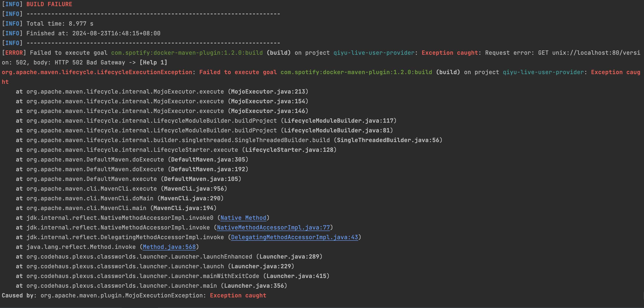Click '(MavenCli.java:956)' stack frame

(194, 189)
